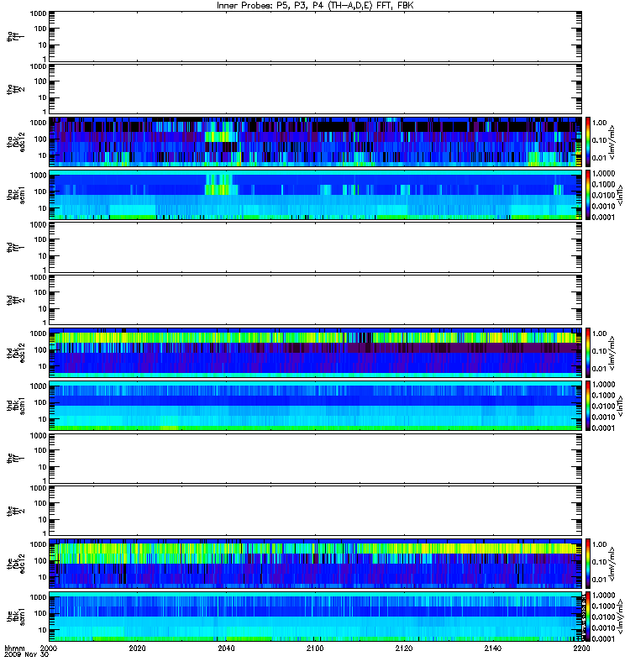Screen dimensions: 630x672
Task: Select the 'the fbk scm1' panel label
Action: [x=15, y=617]
